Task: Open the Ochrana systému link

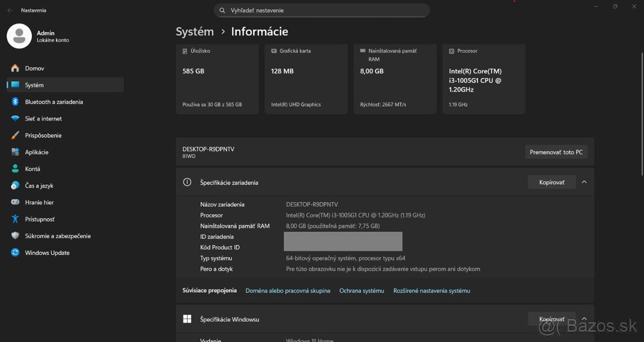Action: tap(361, 290)
